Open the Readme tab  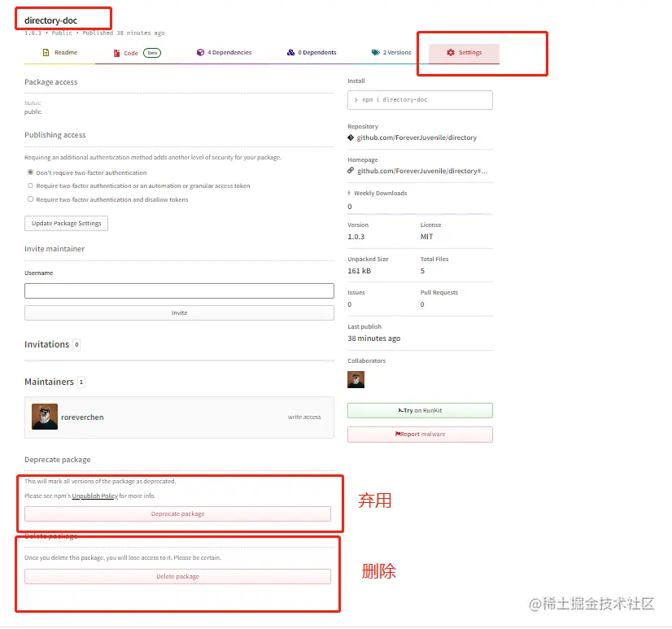click(x=59, y=53)
